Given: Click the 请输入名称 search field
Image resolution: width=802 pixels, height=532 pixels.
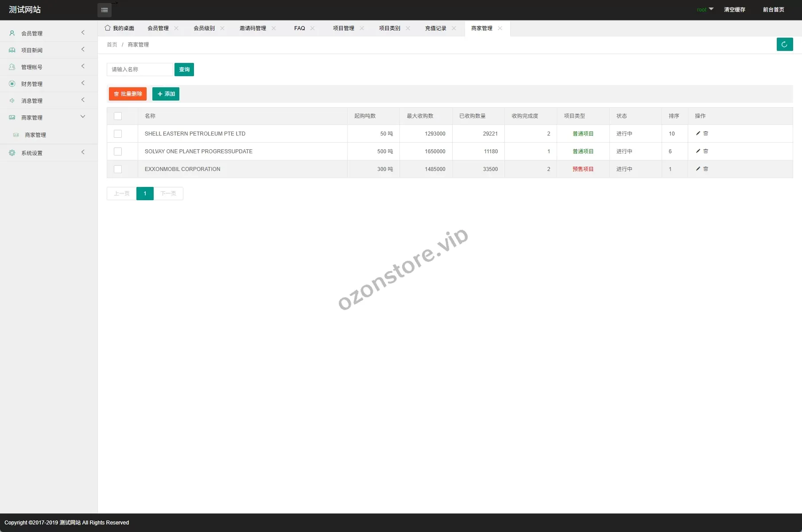Looking at the screenshot, I should pyautogui.click(x=139, y=70).
